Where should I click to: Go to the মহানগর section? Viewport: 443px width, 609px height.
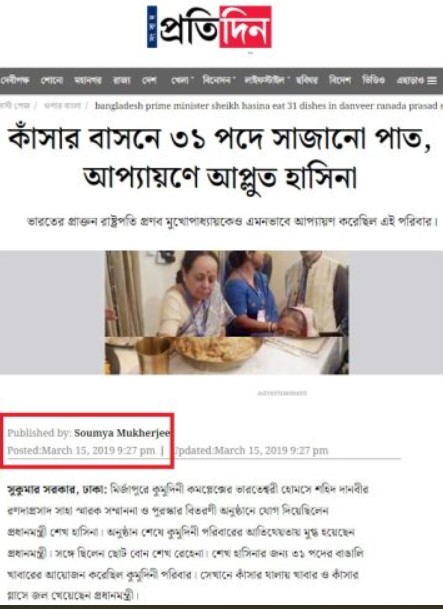pyautogui.click(x=88, y=80)
